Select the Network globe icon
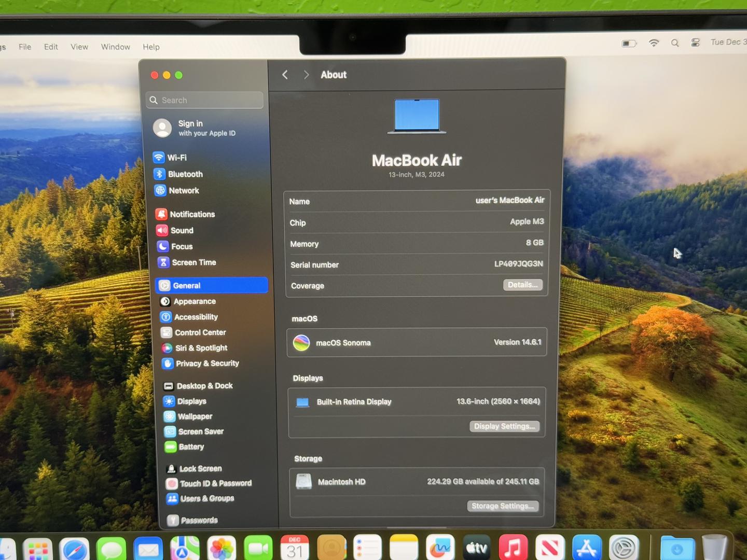This screenshot has width=747, height=560. 160,190
